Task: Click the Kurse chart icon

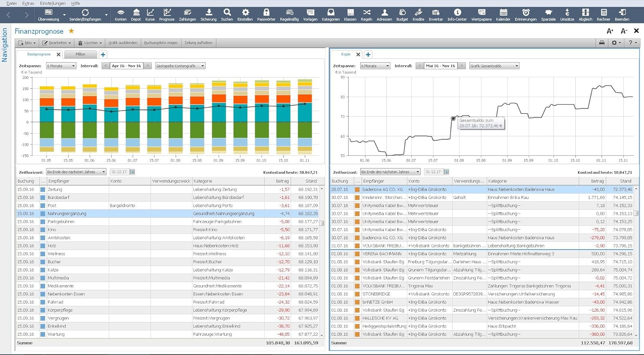Action: coord(150,15)
